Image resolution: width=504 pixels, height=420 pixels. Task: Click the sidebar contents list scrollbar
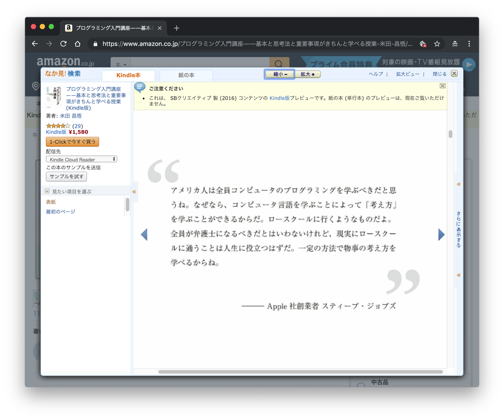click(x=127, y=204)
